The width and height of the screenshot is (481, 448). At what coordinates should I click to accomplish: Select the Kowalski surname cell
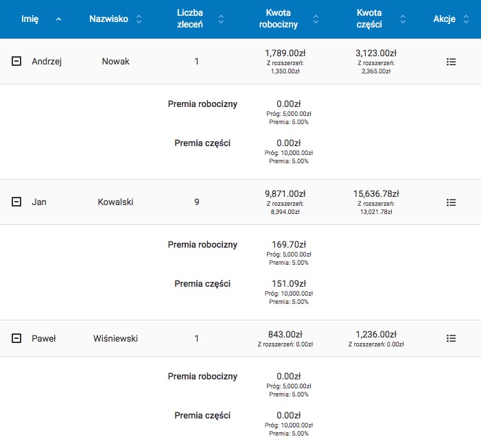click(115, 202)
